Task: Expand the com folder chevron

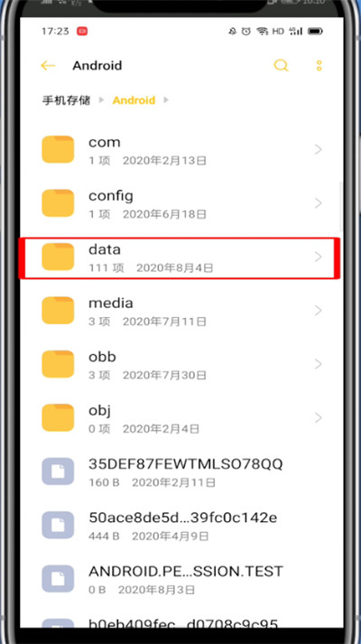Action: (319, 150)
